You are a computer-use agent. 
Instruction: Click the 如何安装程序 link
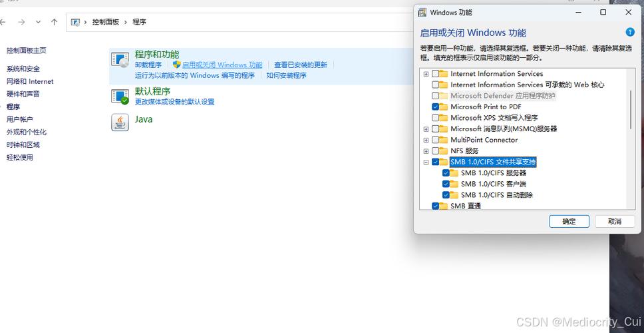[286, 76]
